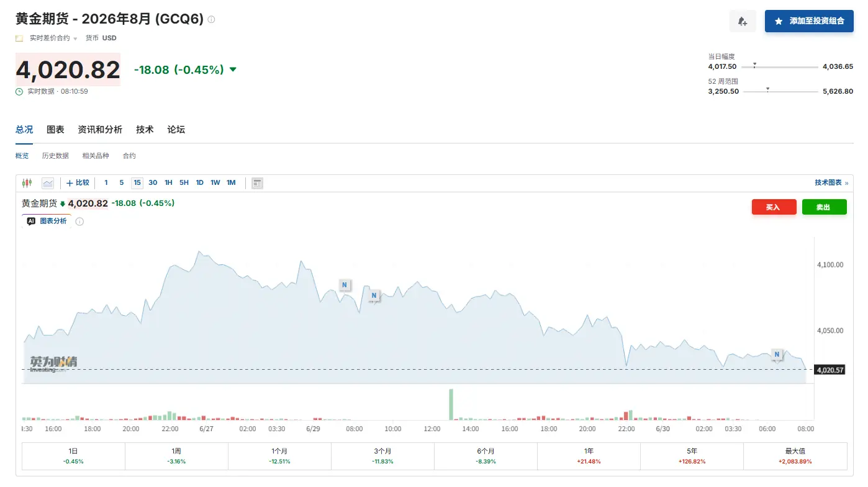Click the red 买入 button

point(774,207)
